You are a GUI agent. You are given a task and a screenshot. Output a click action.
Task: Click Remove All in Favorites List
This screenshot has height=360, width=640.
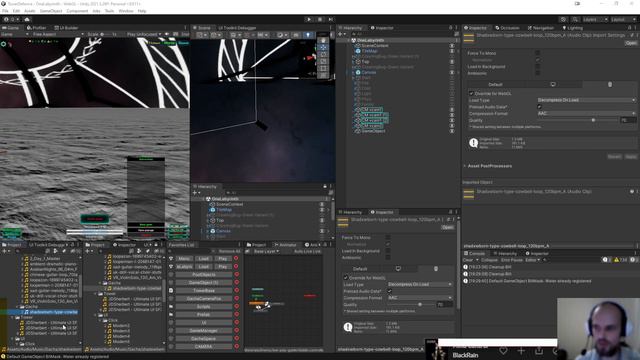click(229, 251)
